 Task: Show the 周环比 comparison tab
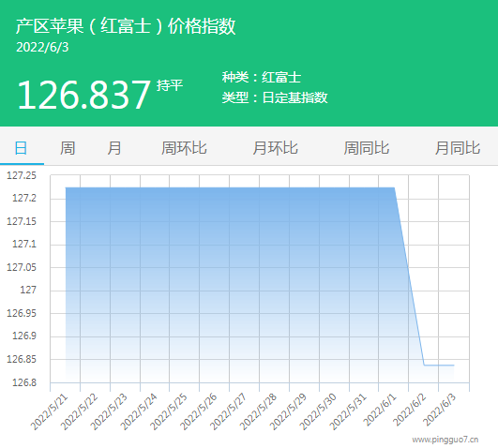[x=184, y=148]
